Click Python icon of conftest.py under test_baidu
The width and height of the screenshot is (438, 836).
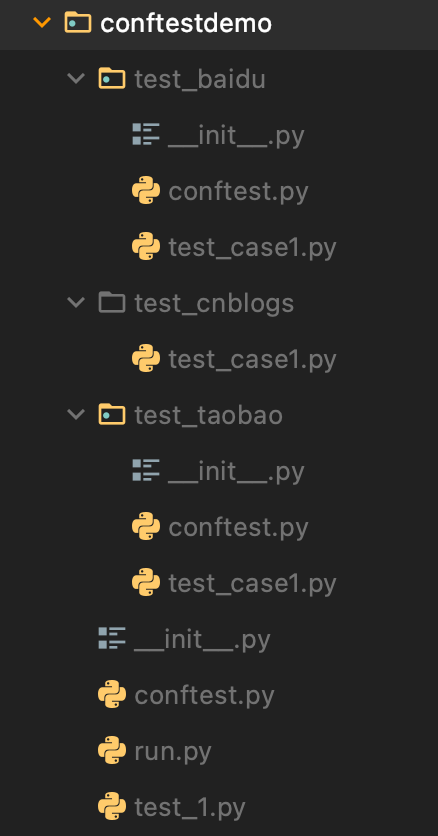146,191
